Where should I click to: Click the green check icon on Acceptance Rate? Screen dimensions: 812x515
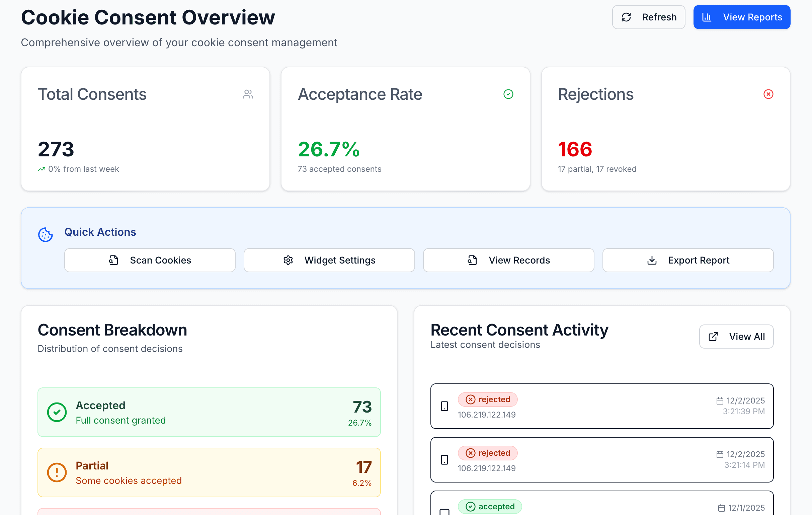508,94
